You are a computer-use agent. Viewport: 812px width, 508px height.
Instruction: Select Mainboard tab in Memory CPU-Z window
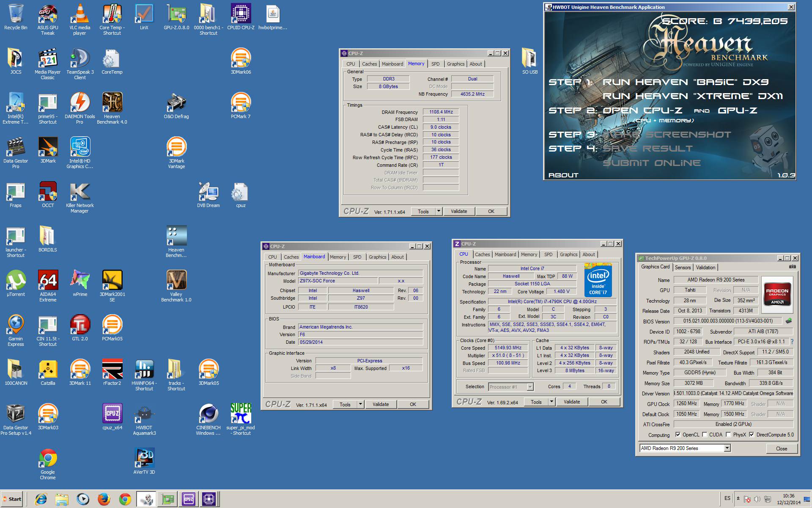coord(392,64)
